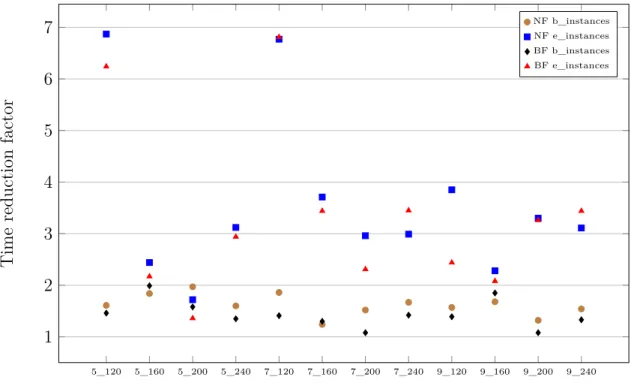Screen dimensions: 631x389
Task: Click the x-axis label 5_240
Action: click(236, 372)
